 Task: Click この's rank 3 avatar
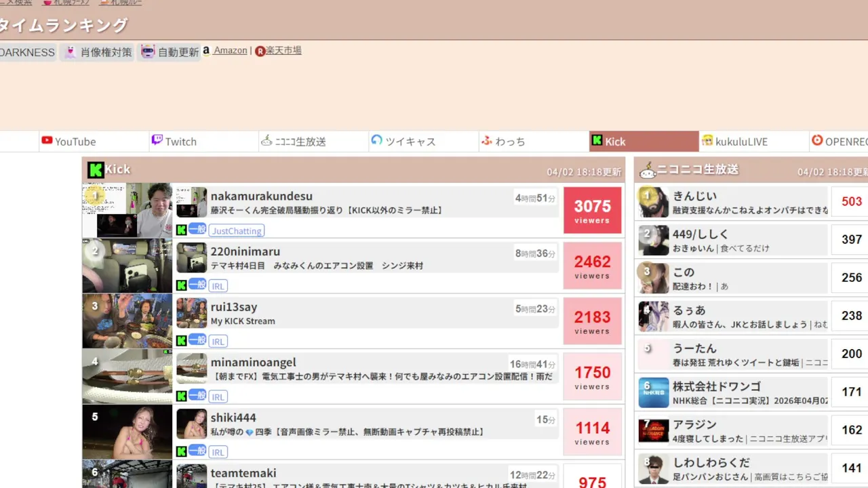[x=654, y=278]
